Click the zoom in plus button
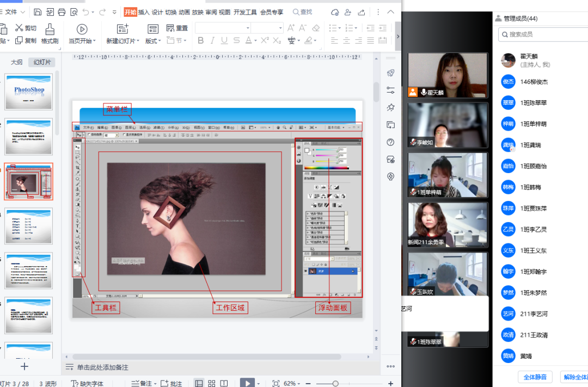 pos(391,383)
